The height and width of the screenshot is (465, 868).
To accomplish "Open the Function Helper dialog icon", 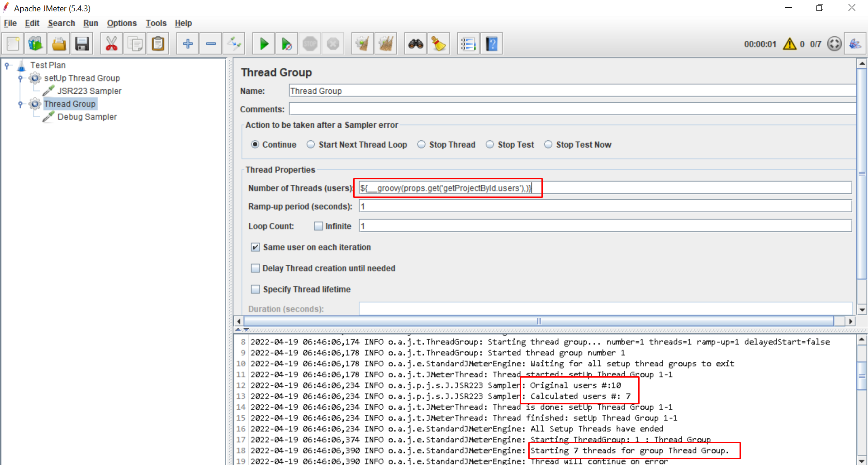I will click(468, 44).
